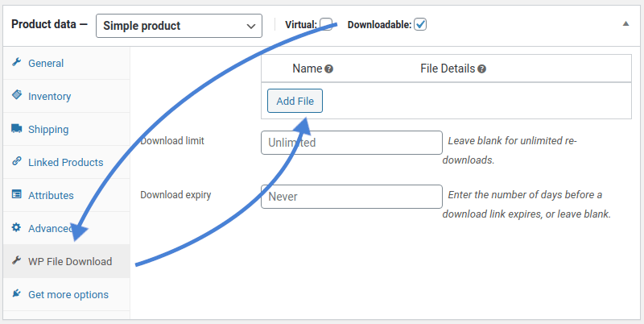Click the Attributes list icon

click(x=16, y=195)
